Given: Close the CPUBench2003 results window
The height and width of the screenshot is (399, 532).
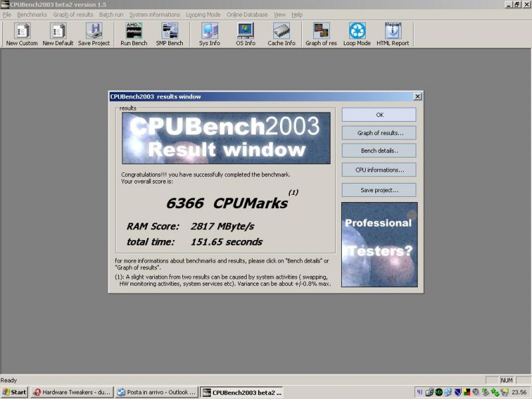Looking at the screenshot, I should tap(418, 96).
